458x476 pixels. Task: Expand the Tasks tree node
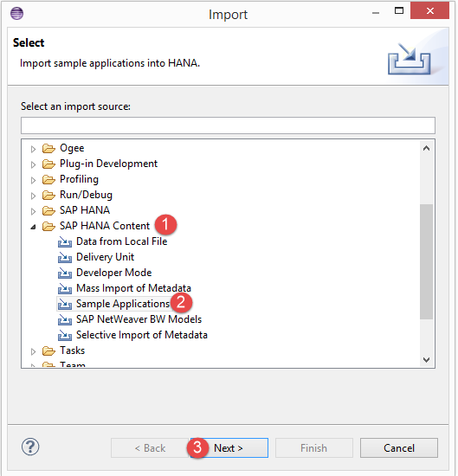[x=33, y=351]
